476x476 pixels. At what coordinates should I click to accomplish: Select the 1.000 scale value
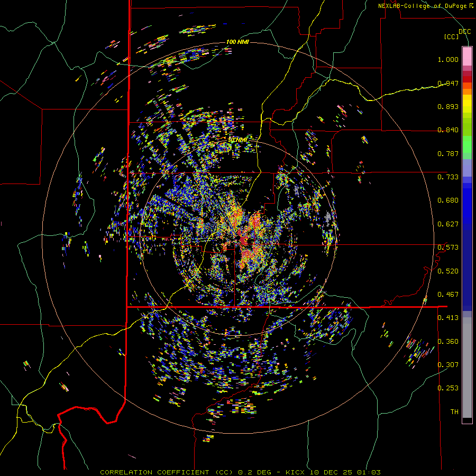click(x=448, y=59)
